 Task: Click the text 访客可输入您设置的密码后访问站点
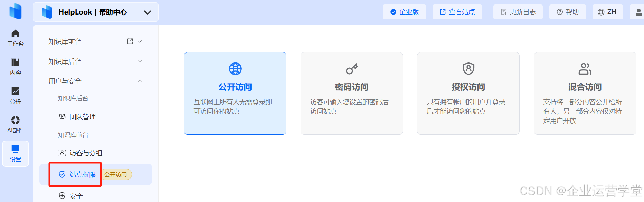point(349,107)
